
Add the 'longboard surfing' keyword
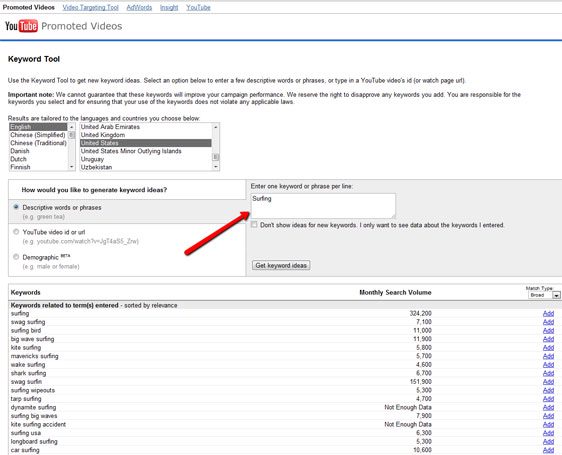[548, 442]
